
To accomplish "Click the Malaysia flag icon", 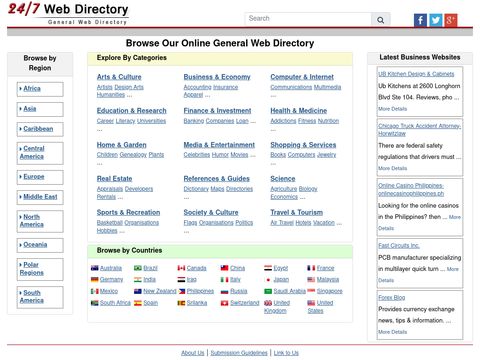I will (311, 279).
